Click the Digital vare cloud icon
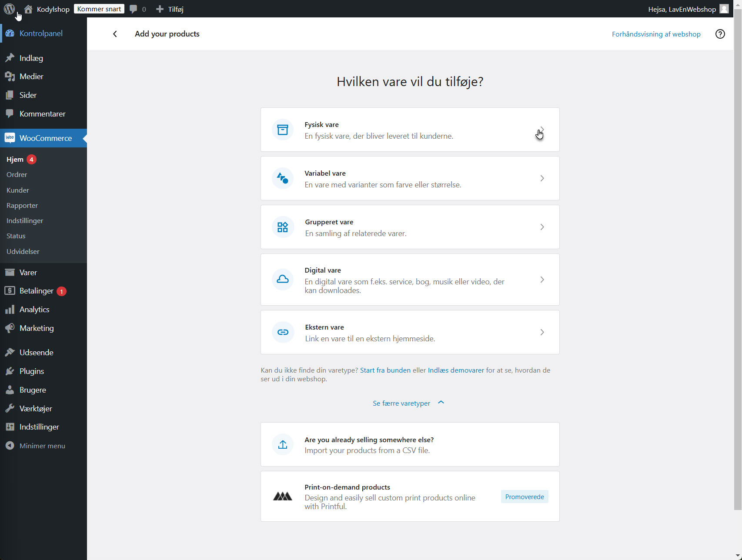The height and width of the screenshot is (560, 742). coord(283,280)
